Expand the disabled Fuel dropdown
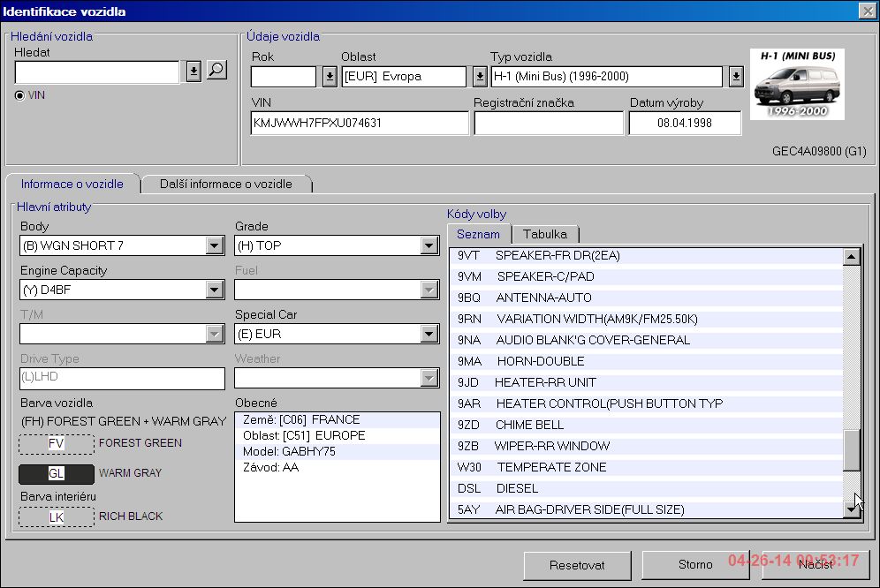Viewport: 880px width, 588px height. click(429, 290)
